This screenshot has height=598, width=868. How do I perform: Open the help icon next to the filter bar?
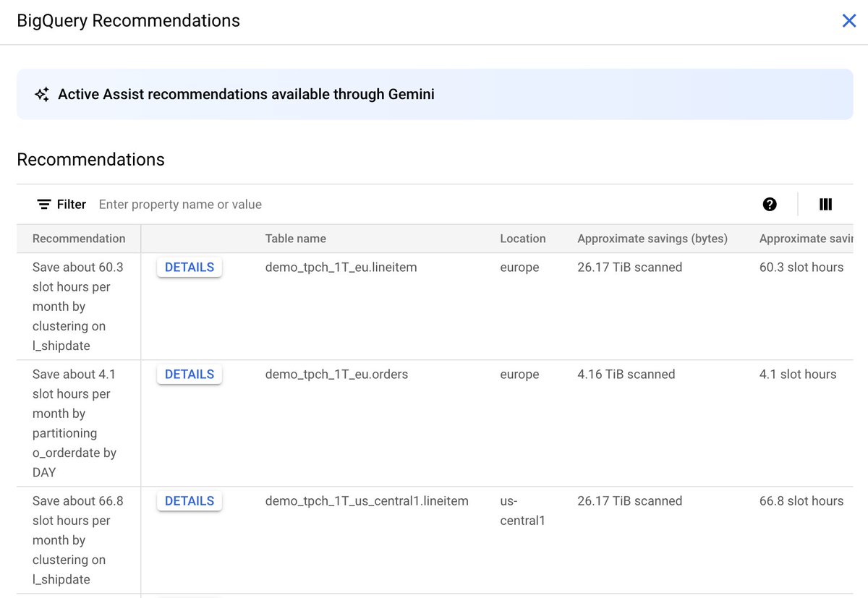click(770, 204)
